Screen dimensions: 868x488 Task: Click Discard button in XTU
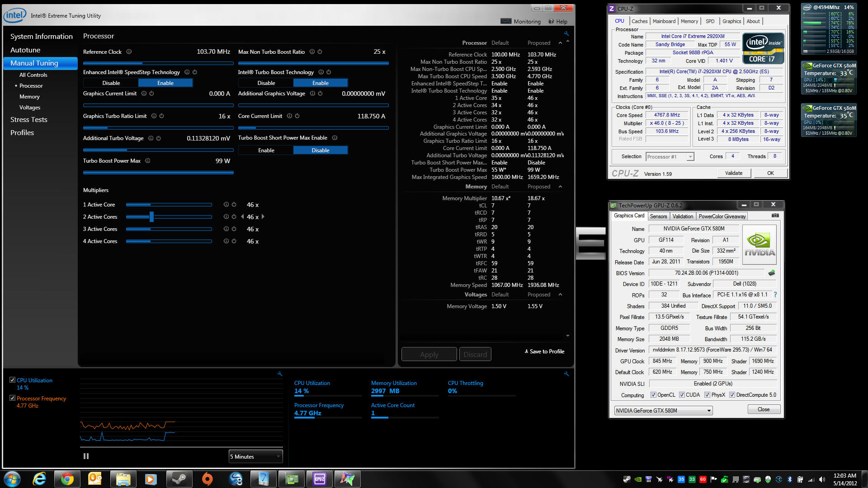point(475,355)
